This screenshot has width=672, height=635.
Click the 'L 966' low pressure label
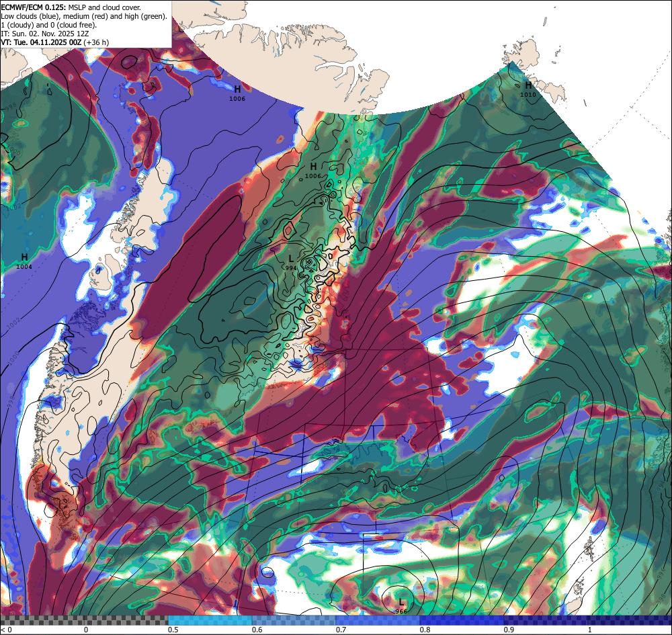coord(401,606)
